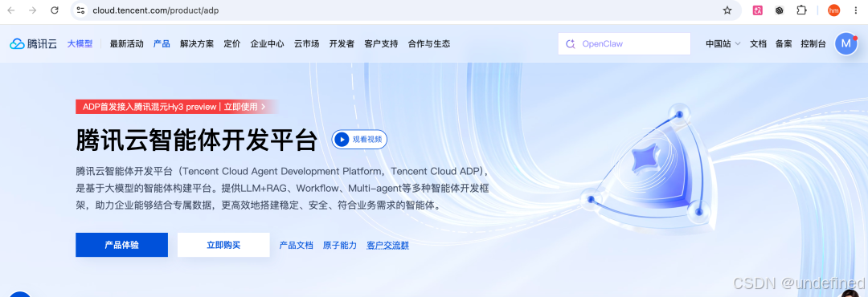This screenshot has width=868, height=297.
Task: Open the blue M user avatar
Action: point(845,43)
